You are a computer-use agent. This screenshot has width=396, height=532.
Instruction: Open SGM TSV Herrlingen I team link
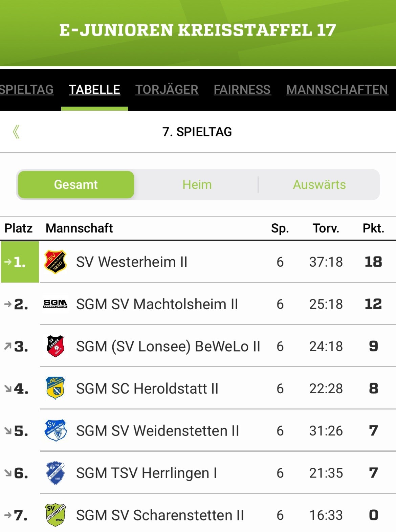tap(147, 473)
